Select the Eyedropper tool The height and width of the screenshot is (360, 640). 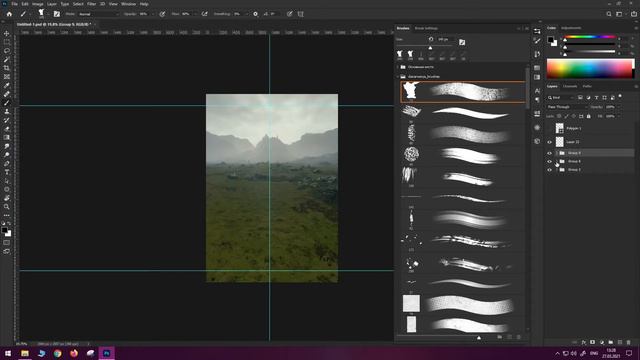point(7,85)
